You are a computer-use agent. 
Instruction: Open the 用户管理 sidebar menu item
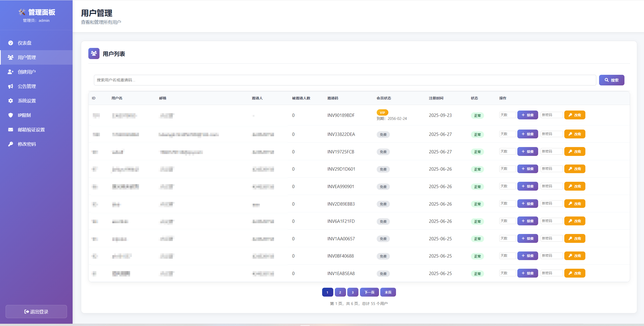point(27,57)
